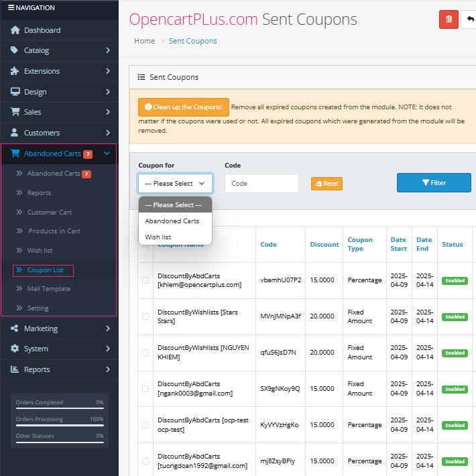This screenshot has width=476, height=476.
Task: Expand the Customers menu chevron
Action: point(108,132)
